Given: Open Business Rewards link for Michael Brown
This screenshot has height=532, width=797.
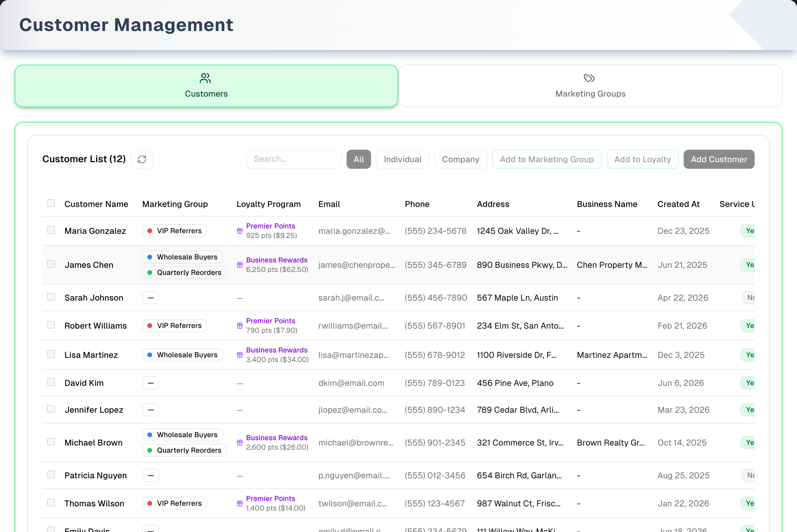Looking at the screenshot, I should click(277, 438).
